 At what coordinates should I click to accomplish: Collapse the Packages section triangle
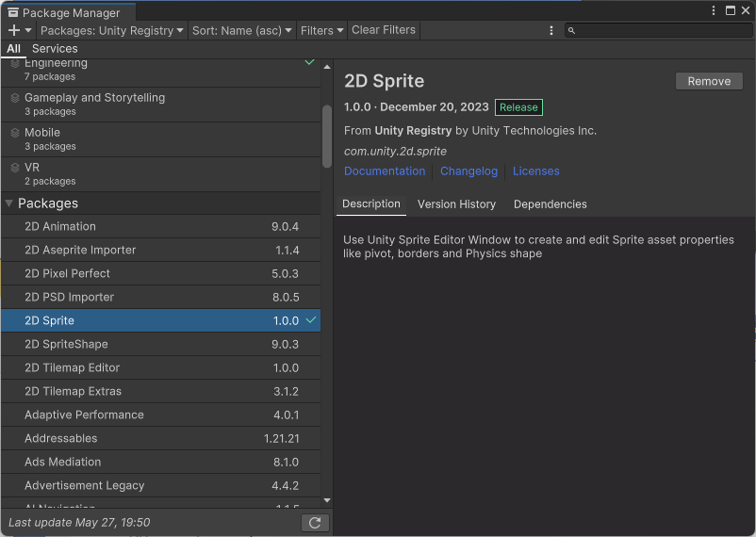pos(8,203)
